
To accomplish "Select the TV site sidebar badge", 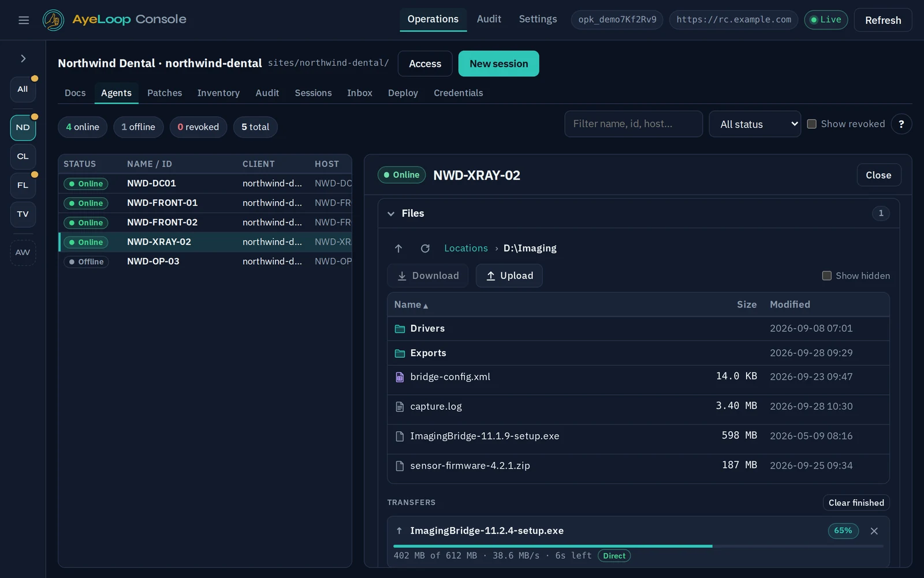I will coord(23,214).
